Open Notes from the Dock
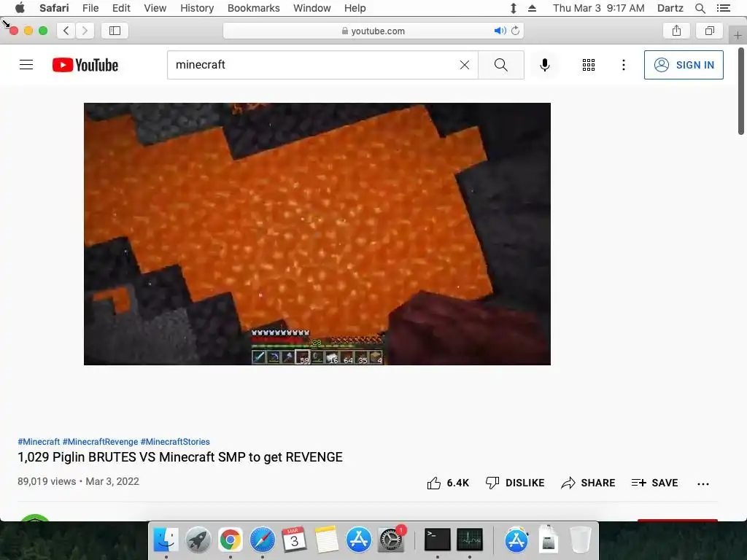 (326, 540)
